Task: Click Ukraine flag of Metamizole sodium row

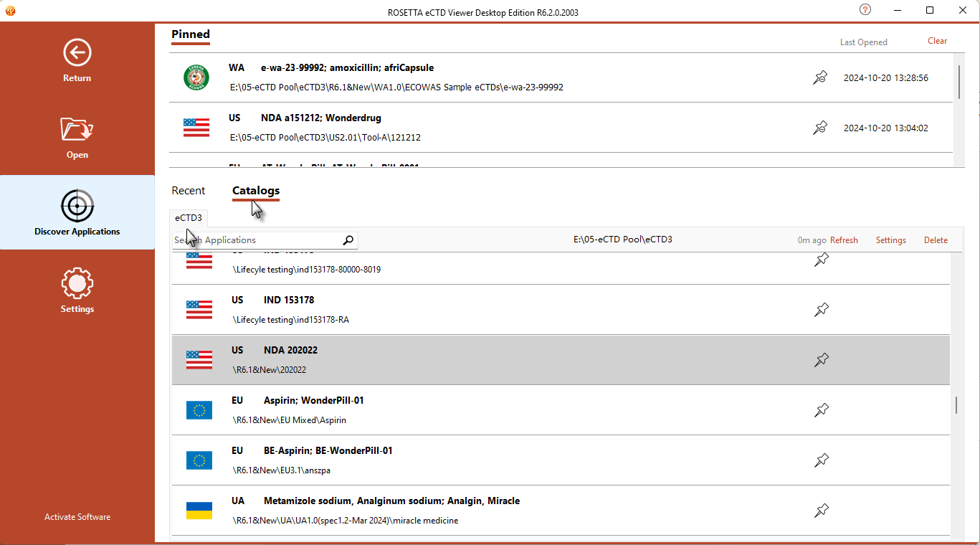Action: (x=199, y=511)
